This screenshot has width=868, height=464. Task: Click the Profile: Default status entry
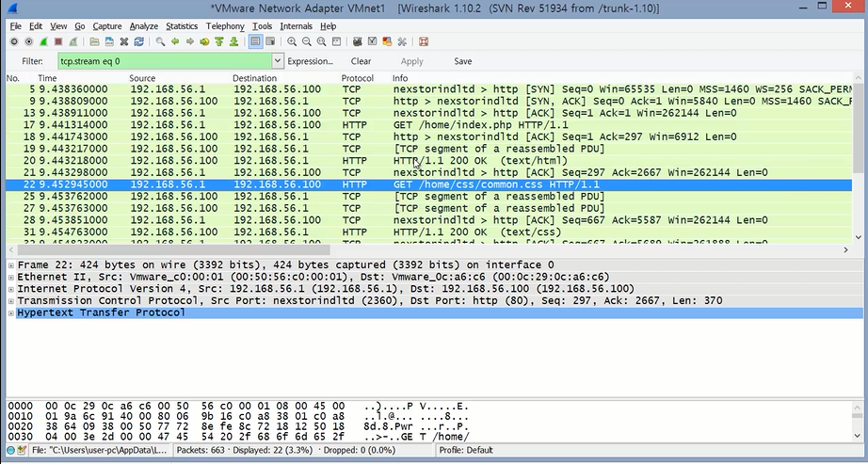(466, 450)
